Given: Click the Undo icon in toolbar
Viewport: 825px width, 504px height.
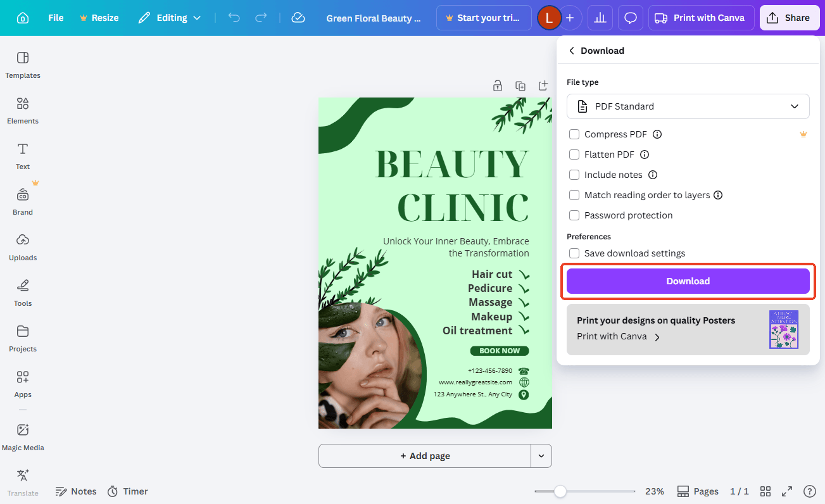Looking at the screenshot, I should (234, 18).
